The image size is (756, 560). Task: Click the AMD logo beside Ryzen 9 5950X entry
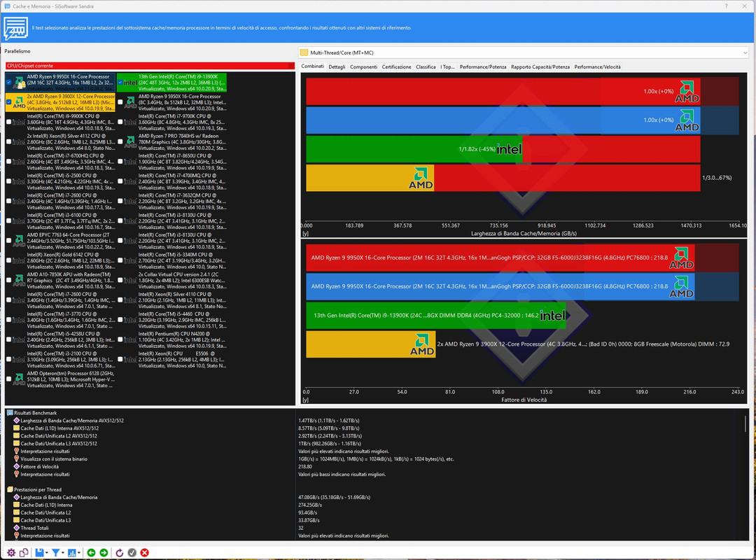pyautogui.click(x=131, y=103)
